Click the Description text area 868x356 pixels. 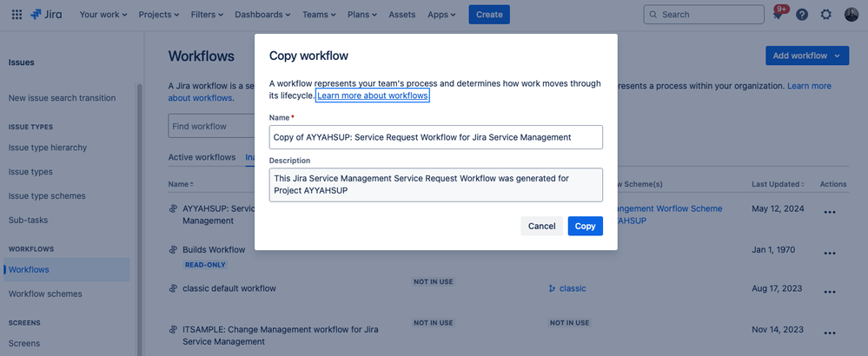435,185
